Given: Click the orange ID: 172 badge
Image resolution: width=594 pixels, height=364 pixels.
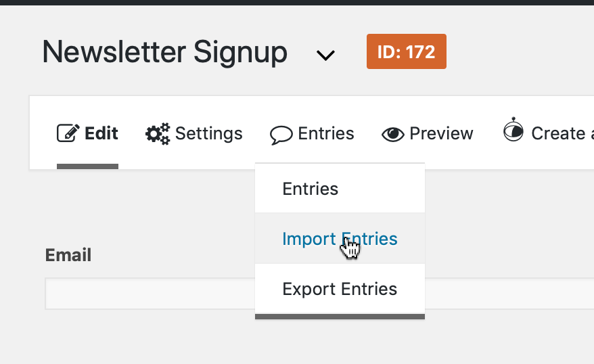Looking at the screenshot, I should pos(407,51).
